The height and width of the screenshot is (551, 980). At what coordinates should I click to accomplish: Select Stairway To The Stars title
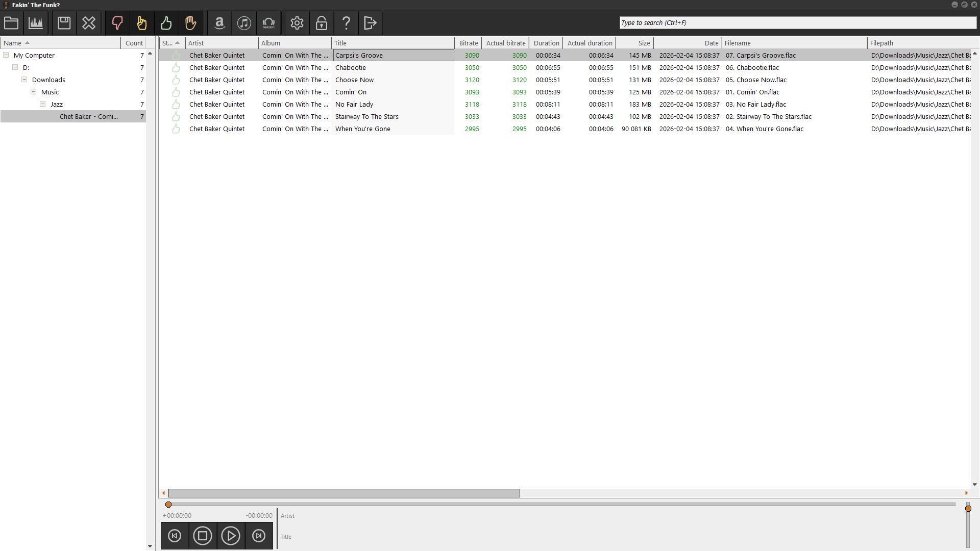(x=367, y=116)
